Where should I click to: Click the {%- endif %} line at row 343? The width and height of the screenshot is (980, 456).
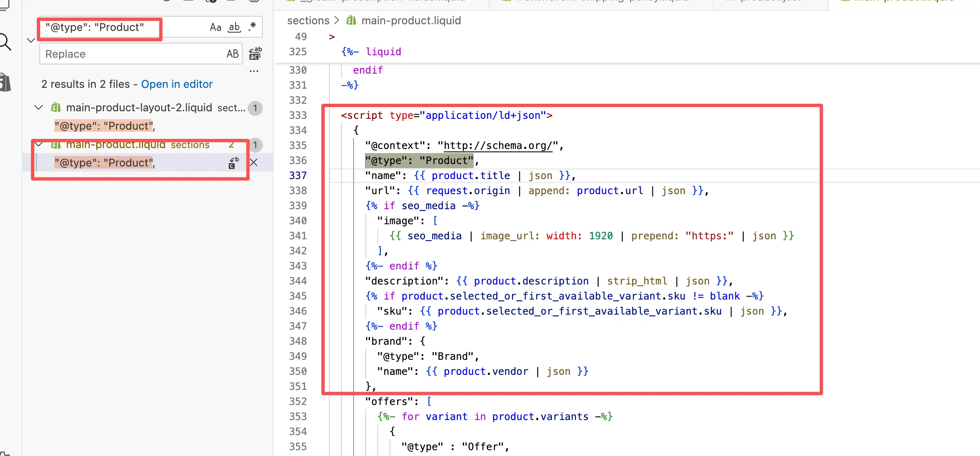pos(401,266)
